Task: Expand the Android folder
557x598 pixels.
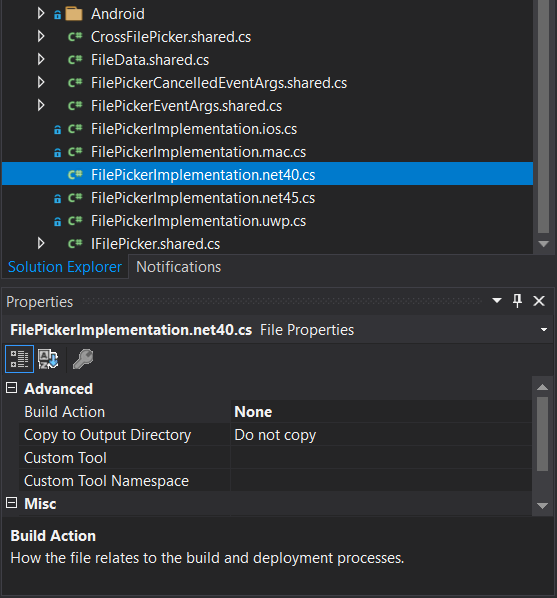Action: pos(41,14)
